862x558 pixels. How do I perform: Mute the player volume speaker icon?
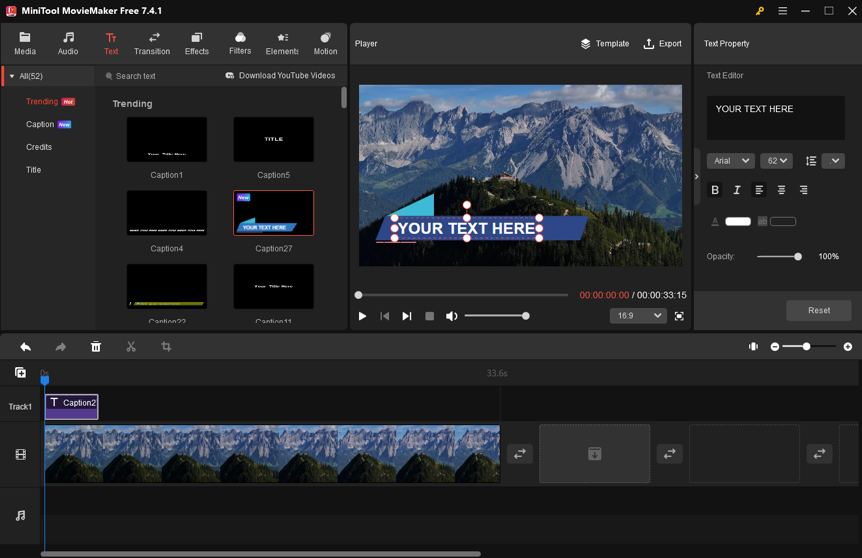452,316
